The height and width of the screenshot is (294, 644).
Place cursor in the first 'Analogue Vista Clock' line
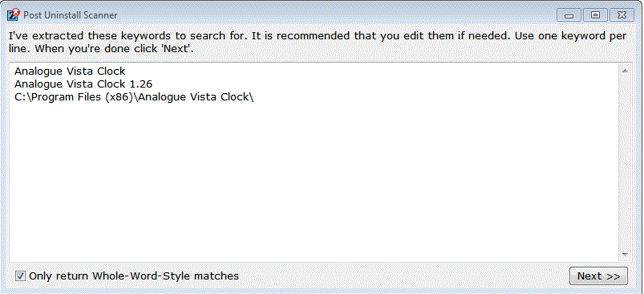click(x=70, y=71)
